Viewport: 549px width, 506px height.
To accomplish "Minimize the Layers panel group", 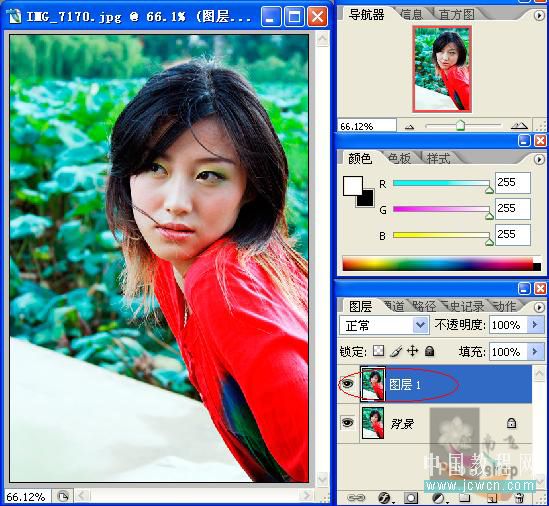I will (x=524, y=289).
